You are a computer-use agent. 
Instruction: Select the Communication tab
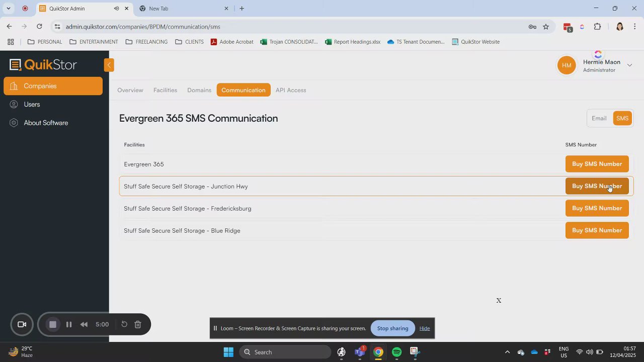point(244,90)
